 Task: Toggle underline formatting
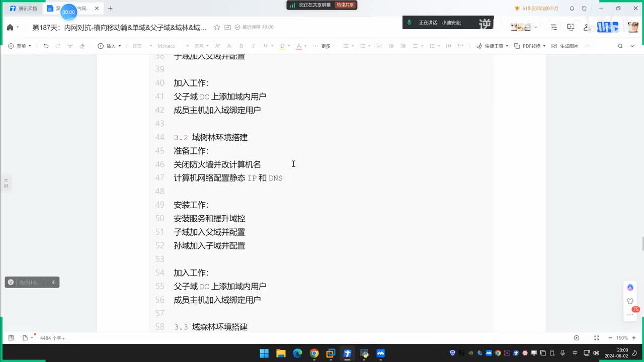point(265,46)
